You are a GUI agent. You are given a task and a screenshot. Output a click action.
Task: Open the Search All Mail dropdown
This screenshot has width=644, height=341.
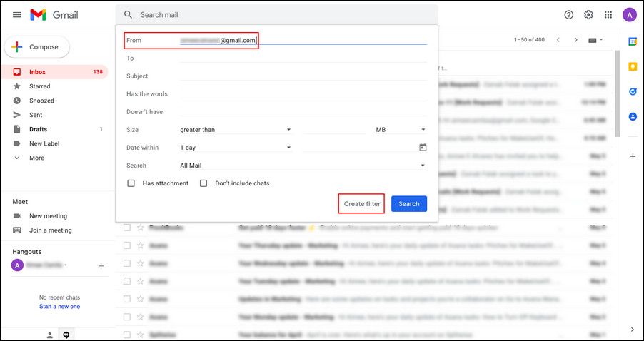coord(303,166)
